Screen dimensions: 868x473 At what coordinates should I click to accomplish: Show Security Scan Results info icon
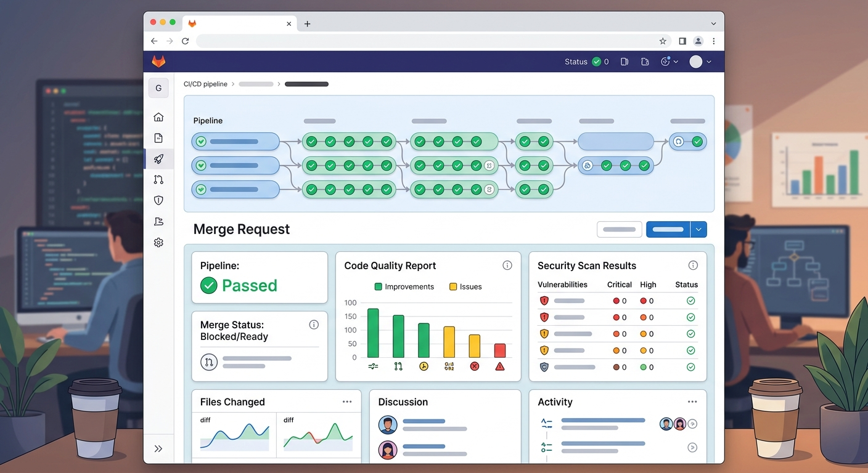693,265
